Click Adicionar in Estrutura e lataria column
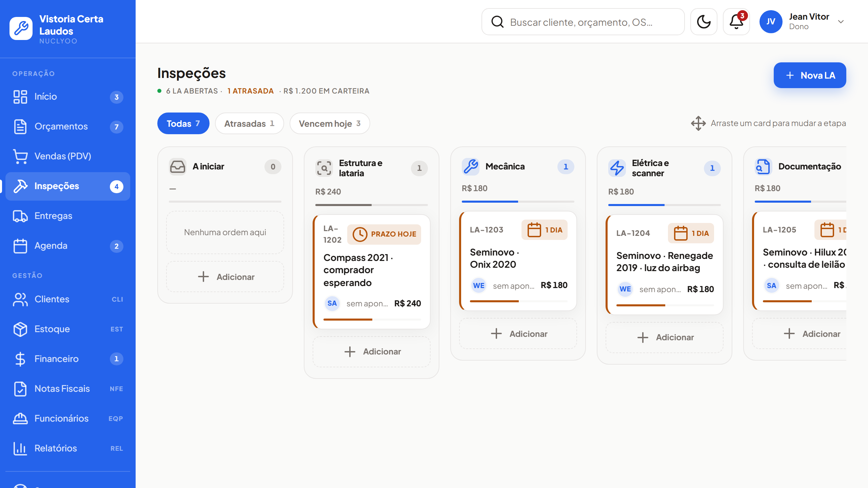The image size is (868, 488). 372,351
